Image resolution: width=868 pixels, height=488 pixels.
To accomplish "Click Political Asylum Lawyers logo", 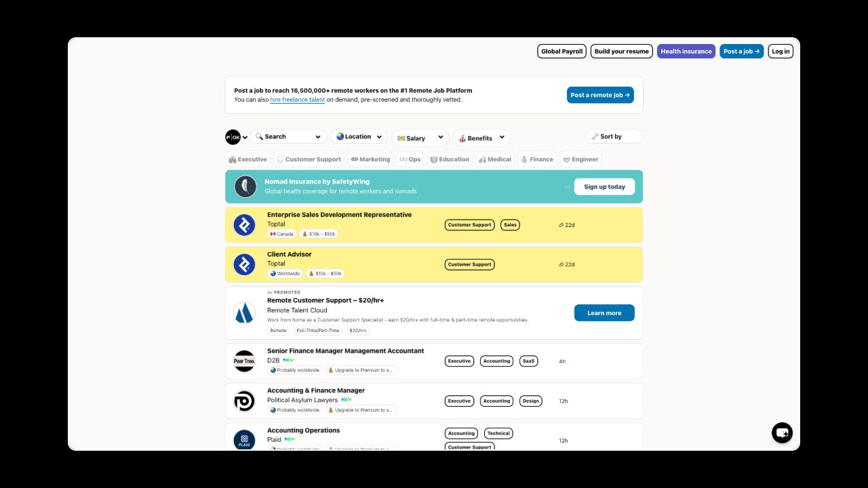I will 244,401.
